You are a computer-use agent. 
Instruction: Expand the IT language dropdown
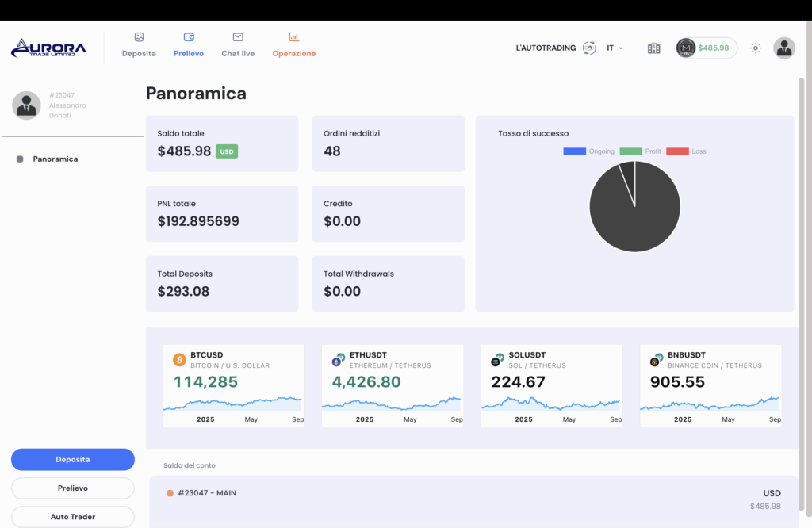click(615, 48)
